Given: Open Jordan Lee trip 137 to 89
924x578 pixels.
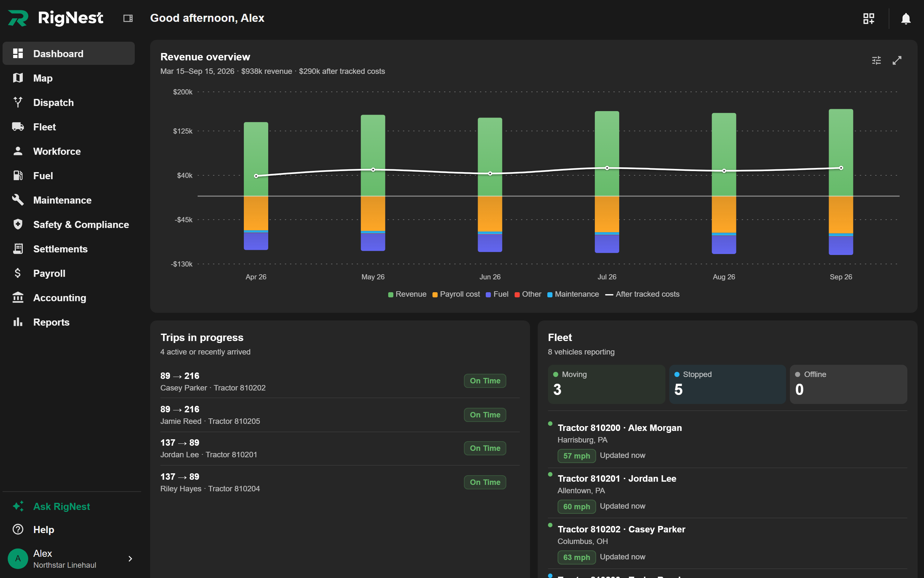Looking at the screenshot, I should click(340, 448).
